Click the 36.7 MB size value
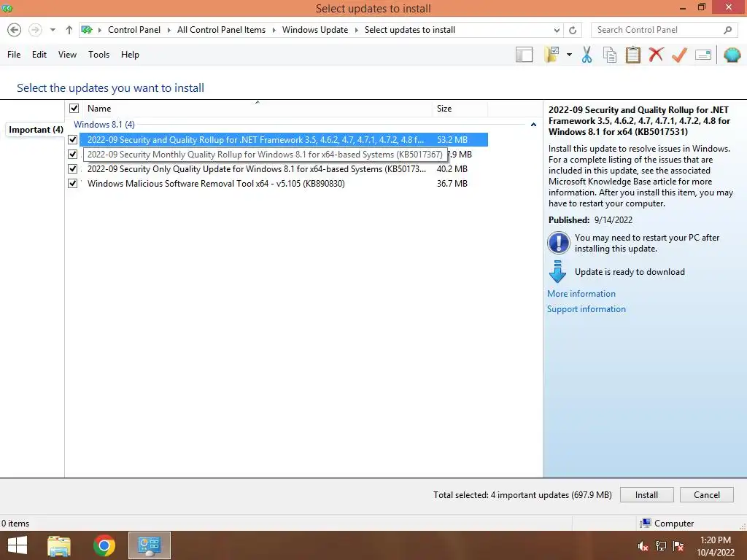747x560 pixels. (x=452, y=183)
